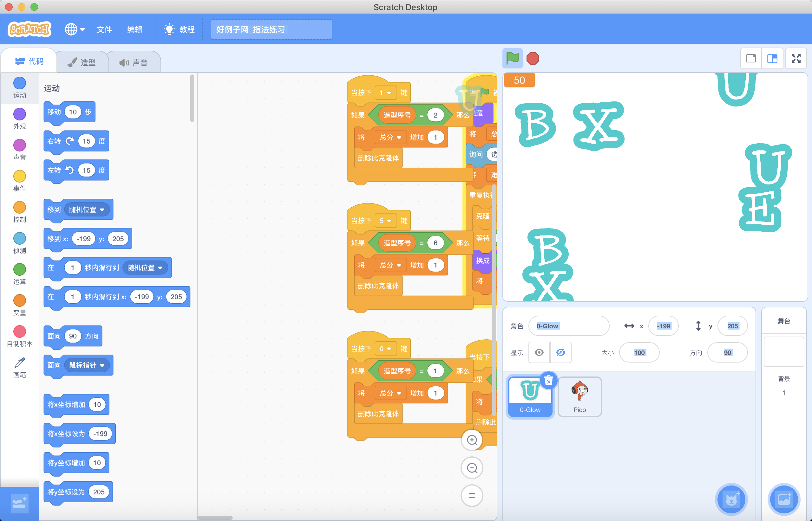Select the 控制 block category
Image resolution: width=812 pixels, height=521 pixels.
tap(20, 212)
